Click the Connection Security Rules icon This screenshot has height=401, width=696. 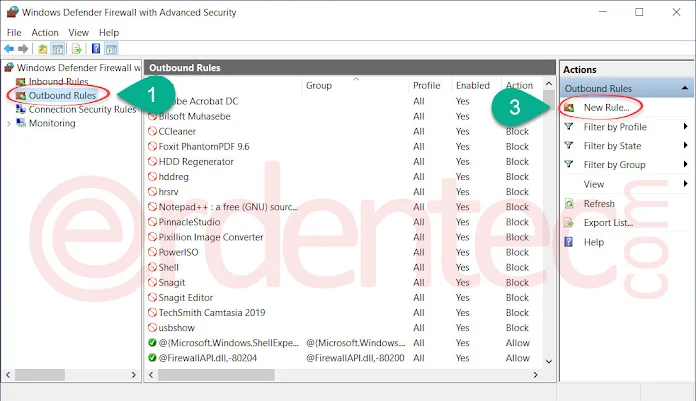(x=20, y=109)
